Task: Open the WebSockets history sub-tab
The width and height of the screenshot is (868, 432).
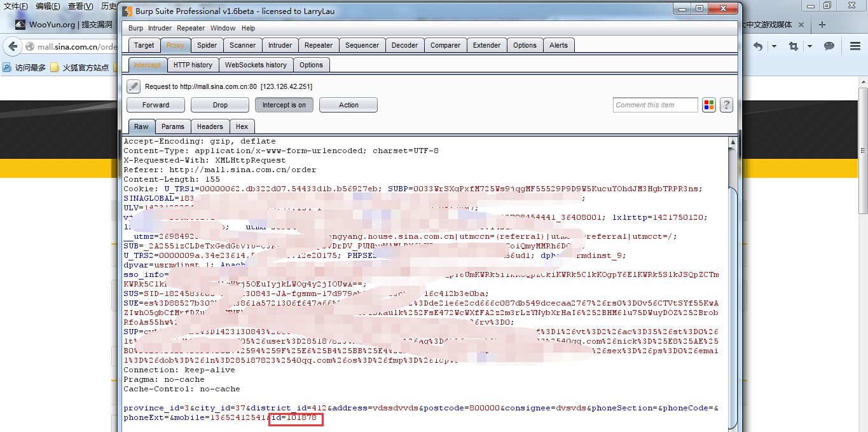Action: 256,65
